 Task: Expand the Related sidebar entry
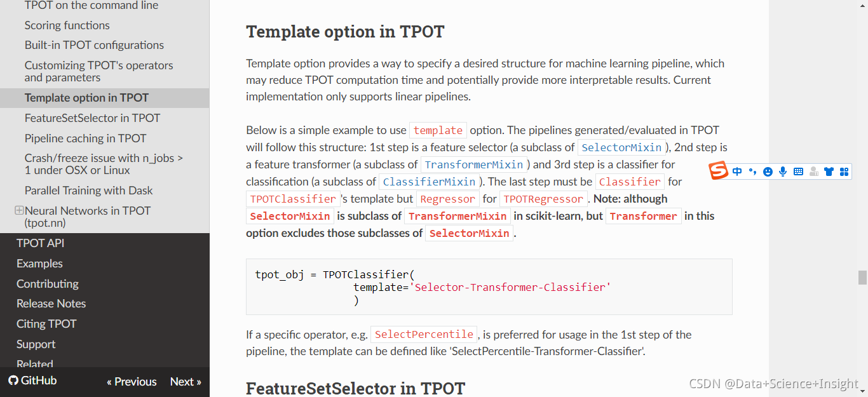[34, 363]
